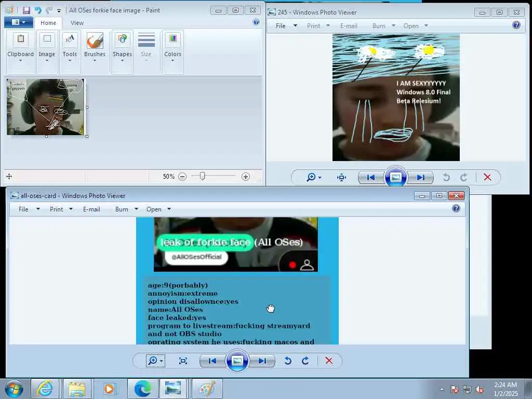Image resolution: width=532 pixels, height=399 pixels.
Task: Open Internet Explorer from the taskbar
Action: pos(45,389)
